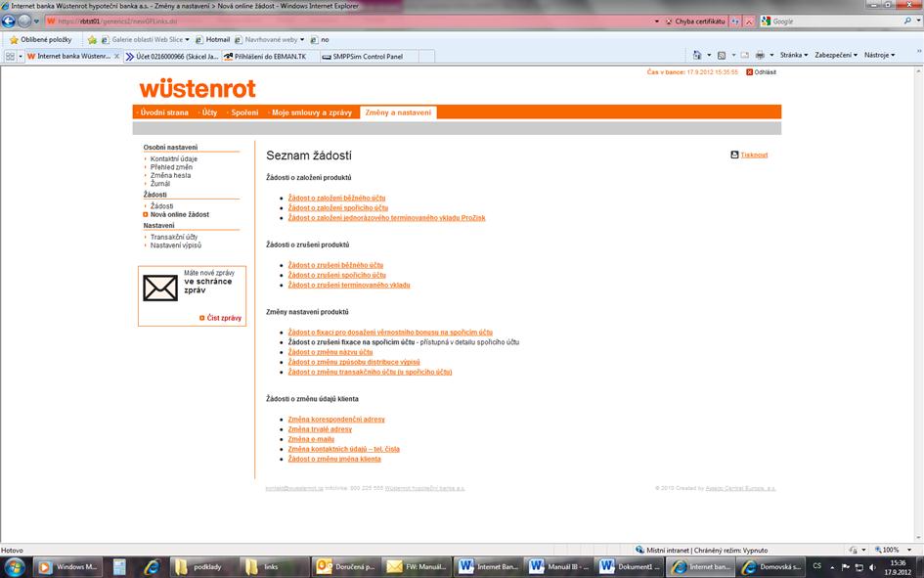The image size is (924, 578).
Task: Switch to 'Účty' menu tab
Action: 209,112
